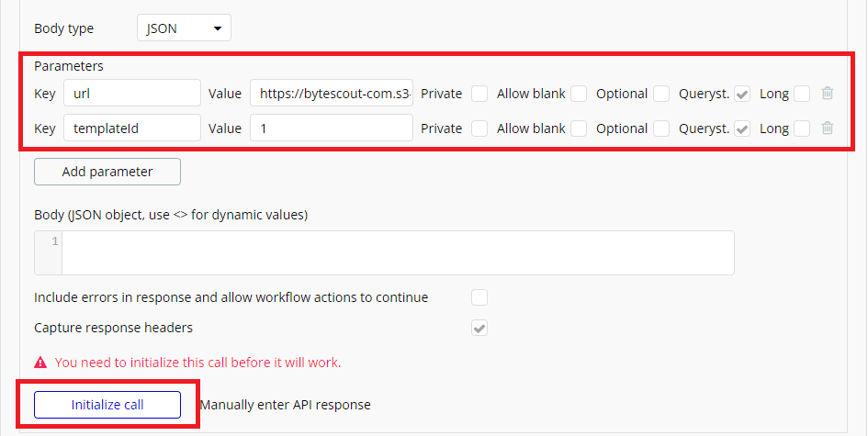Image resolution: width=868 pixels, height=436 pixels.
Task: Focus the JSON Body editor area
Action: tap(397, 252)
